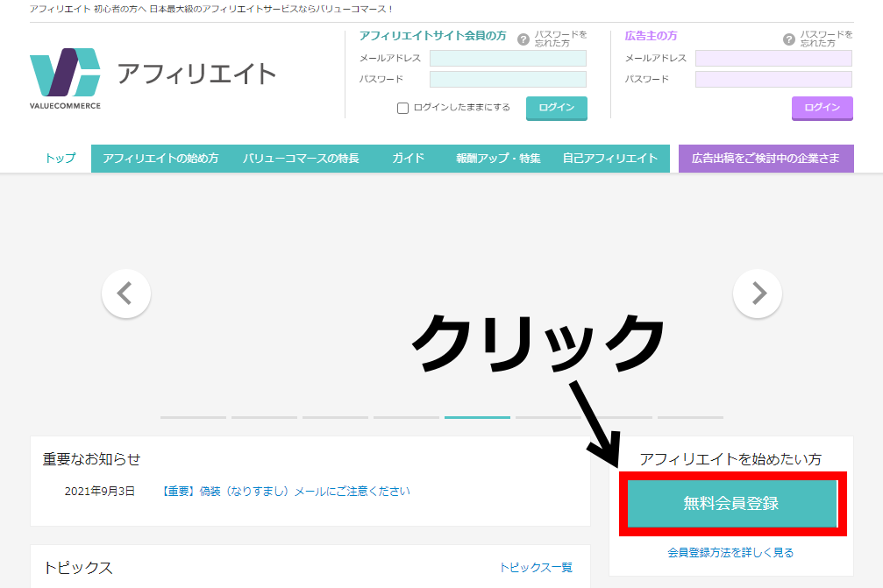The image size is (883, 588).
Task: Open ガイド menu item
Action: [409, 159]
